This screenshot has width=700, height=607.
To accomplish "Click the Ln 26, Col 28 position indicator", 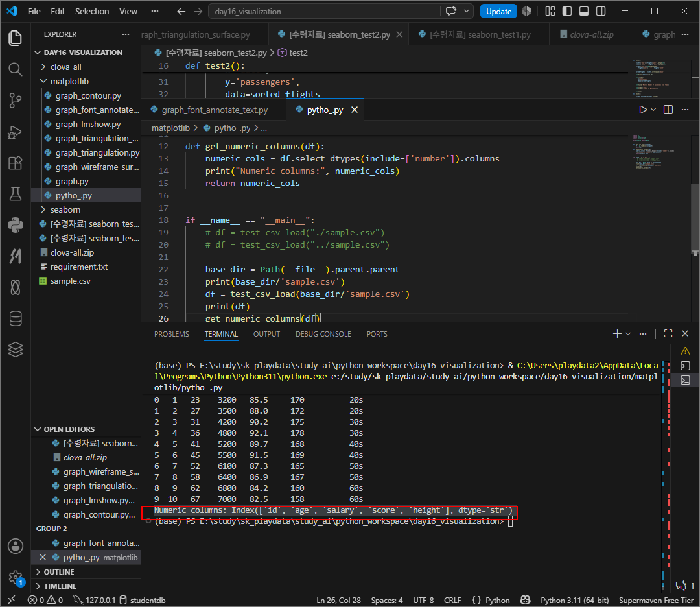I will point(338,600).
